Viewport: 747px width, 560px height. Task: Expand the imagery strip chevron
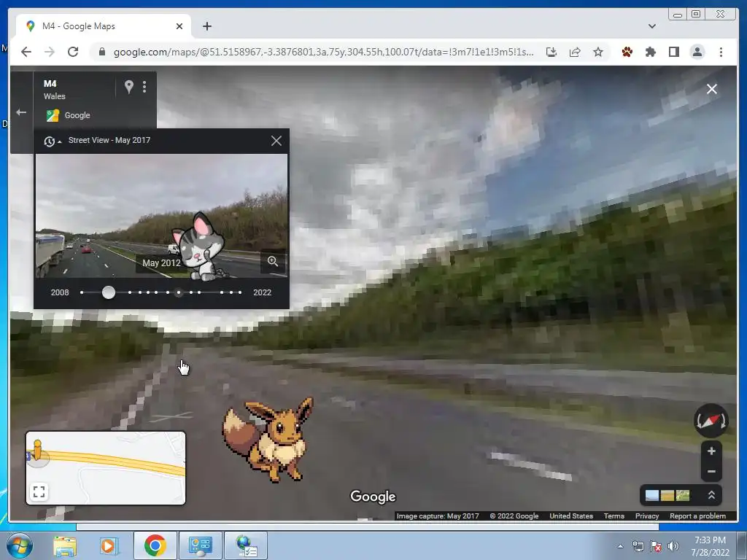tap(711, 495)
